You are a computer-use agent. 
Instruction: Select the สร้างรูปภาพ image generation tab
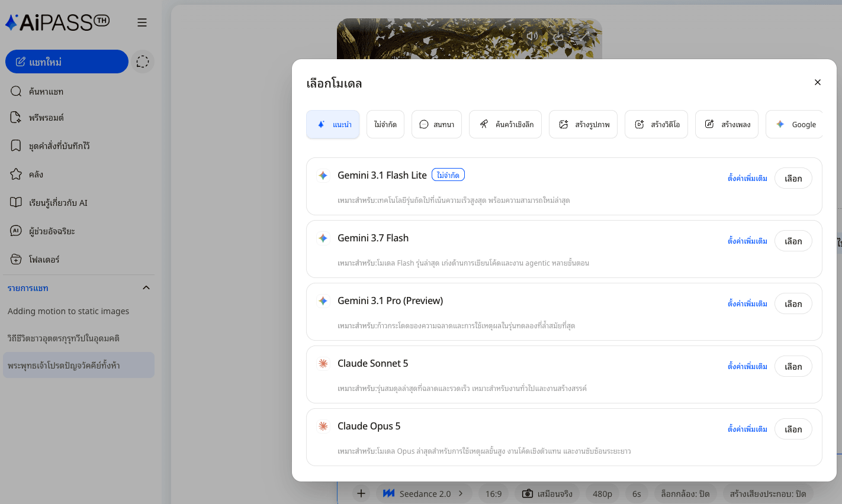[x=583, y=124]
